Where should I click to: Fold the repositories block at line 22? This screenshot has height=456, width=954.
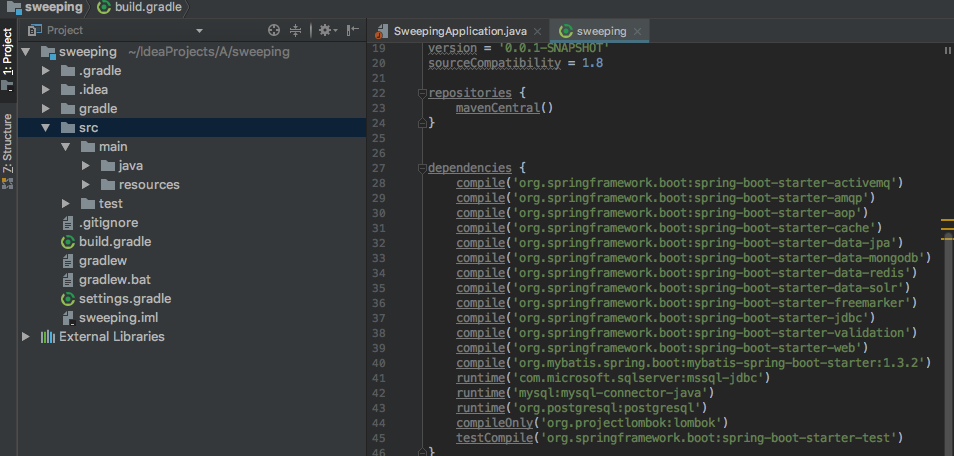tap(422, 93)
